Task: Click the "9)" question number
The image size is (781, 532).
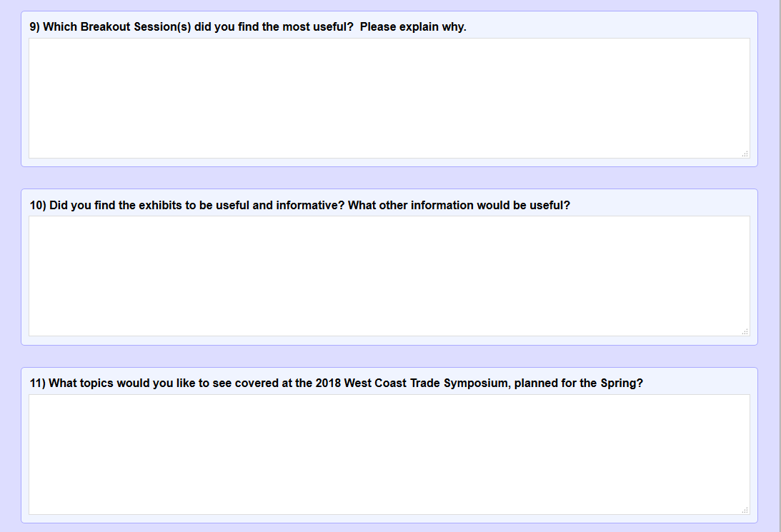Action: click(35, 27)
